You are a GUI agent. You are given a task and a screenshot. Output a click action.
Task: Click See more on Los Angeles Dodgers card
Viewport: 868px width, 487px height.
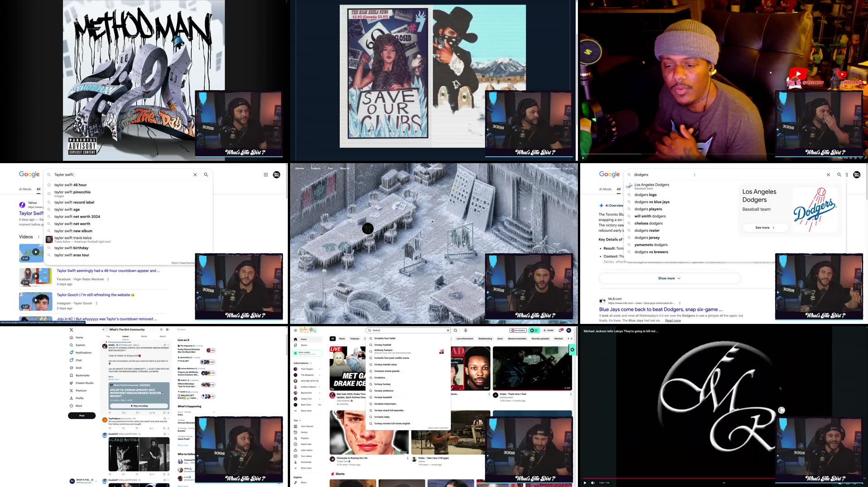click(x=765, y=227)
